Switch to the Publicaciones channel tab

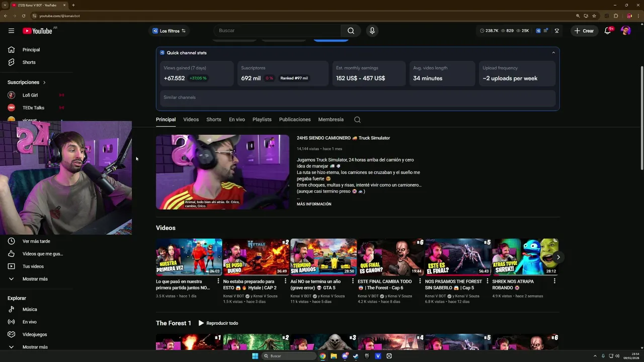pyautogui.click(x=295, y=120)
